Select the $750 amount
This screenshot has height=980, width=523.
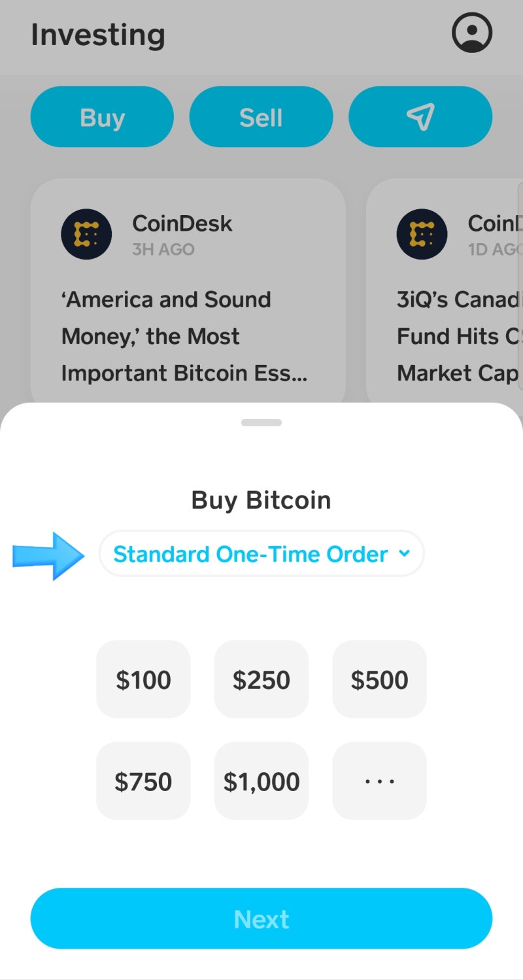point(143,781)
